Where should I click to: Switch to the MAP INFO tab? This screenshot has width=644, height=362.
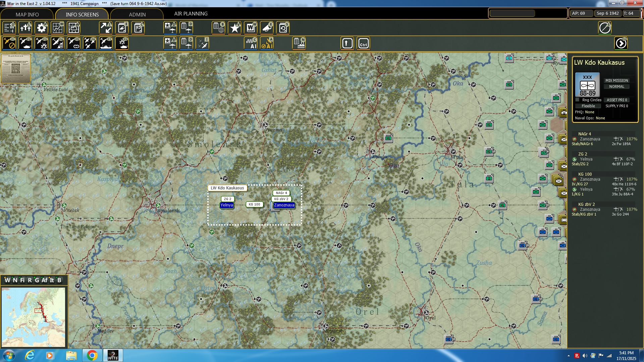point(27,14)
